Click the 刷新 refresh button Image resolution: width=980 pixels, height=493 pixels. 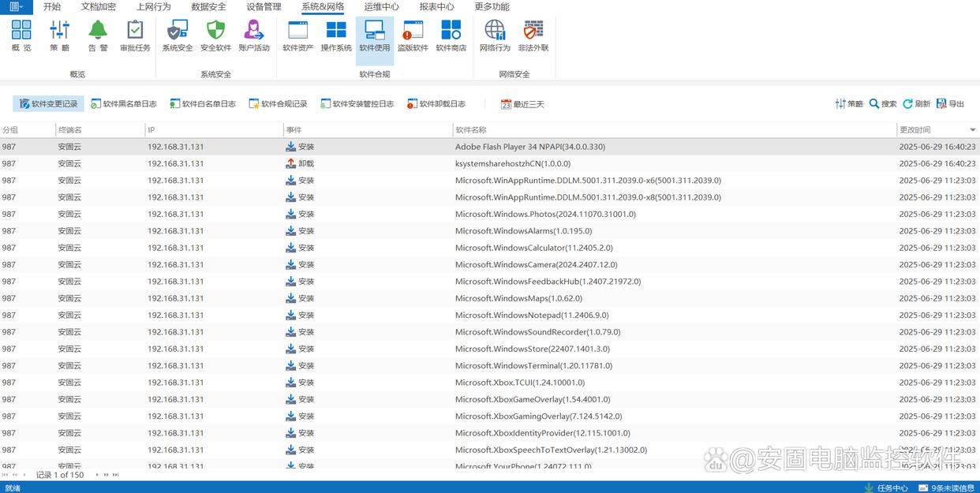(x=917, y=104)
